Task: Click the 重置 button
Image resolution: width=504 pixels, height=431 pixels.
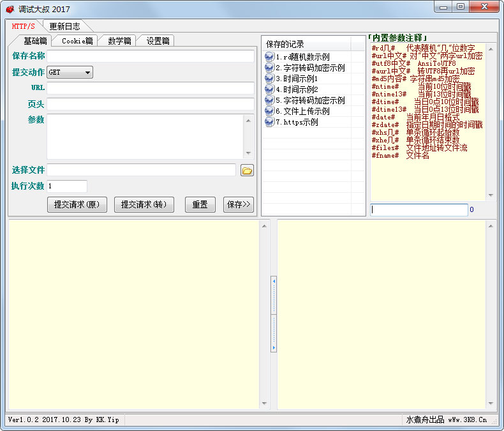Action: [200, 204]
